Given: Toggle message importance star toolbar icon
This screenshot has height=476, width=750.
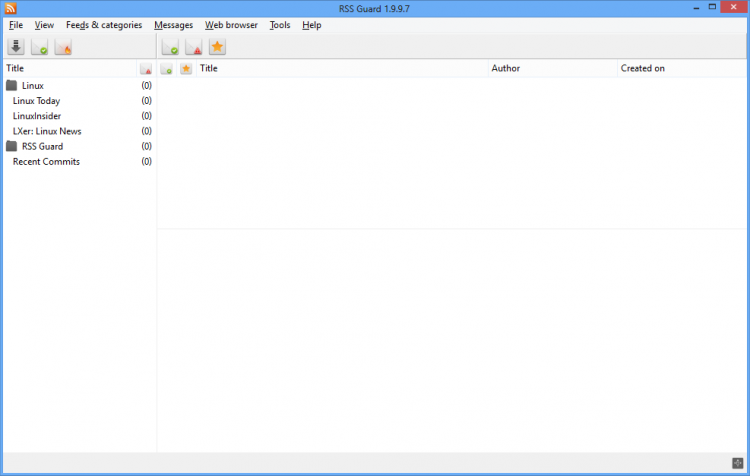Looking at the screenshot, I should pyautogui.click(x=217, y=47).
